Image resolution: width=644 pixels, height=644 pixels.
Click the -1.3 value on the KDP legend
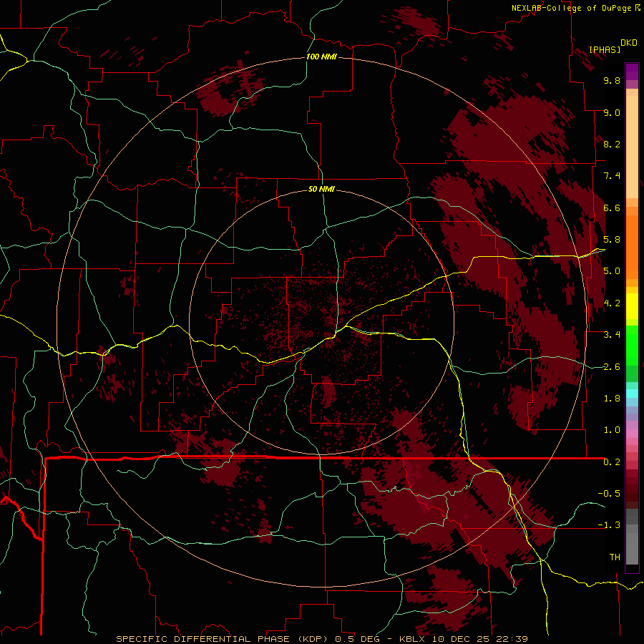[x=609, y=525]
